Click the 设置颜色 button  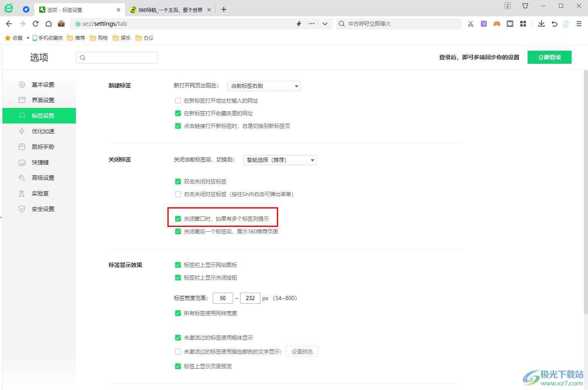(x=302, y=352)
